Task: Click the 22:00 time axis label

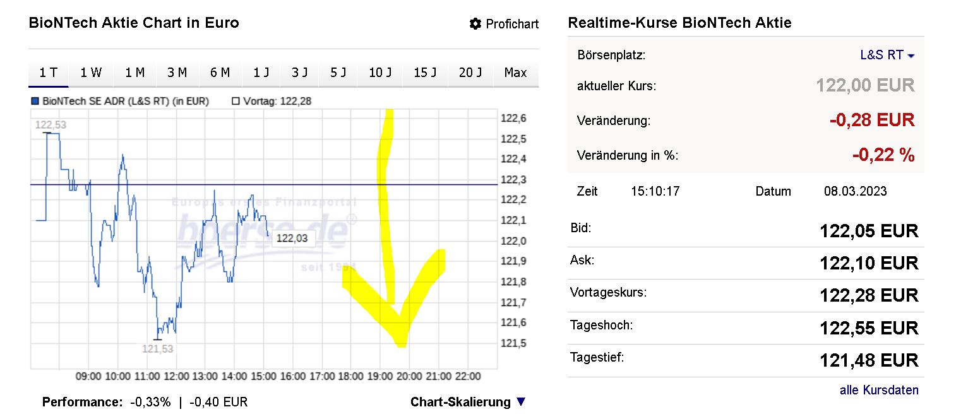Action: 468,377
